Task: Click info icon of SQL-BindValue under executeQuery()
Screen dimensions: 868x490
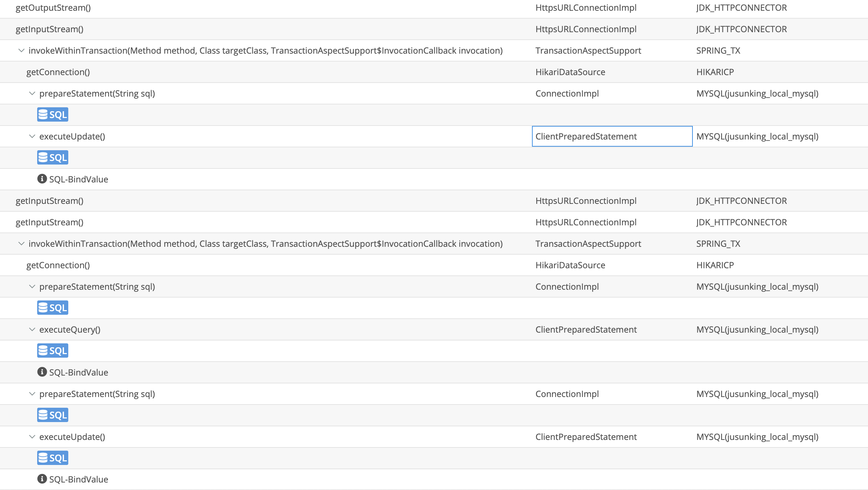Action: pos(42,372)
